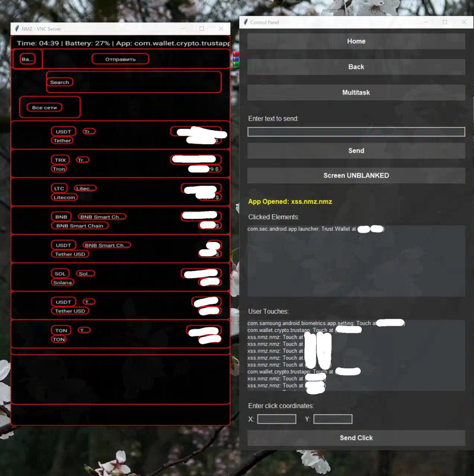474x476 pixels.
Task: Click the 'Enter click coordinates:' label
Action: tap(281, 406)
